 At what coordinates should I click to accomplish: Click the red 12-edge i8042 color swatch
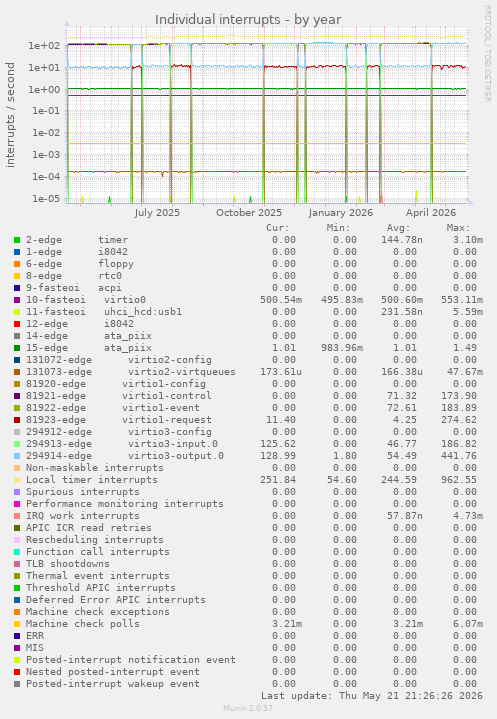tap(17, 324)
